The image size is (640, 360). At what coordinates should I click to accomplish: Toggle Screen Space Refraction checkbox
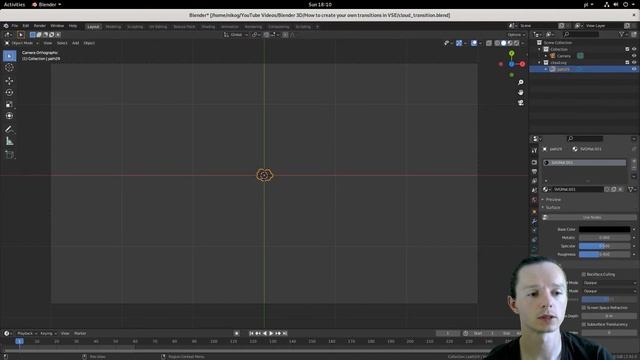pos(584,307)
